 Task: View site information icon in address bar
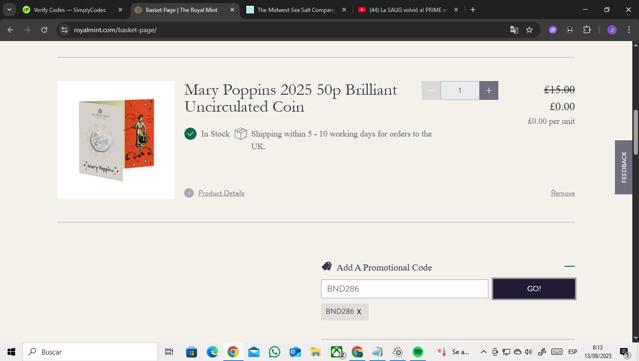click(x=64, y=30)
